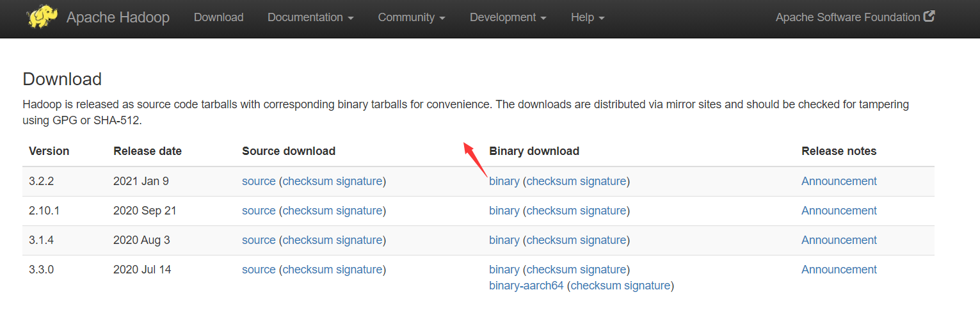Open source checksum for version 3.2.2
This screenshot has height=324, width=980.
coord(308,181)
